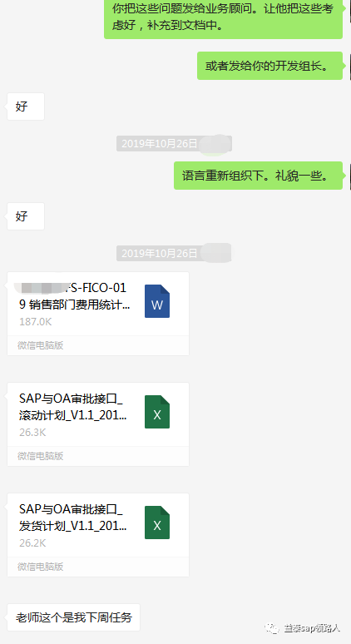Click the second 好 reply bubble
This screenshot has height=644, width=351.
(26, 216)
